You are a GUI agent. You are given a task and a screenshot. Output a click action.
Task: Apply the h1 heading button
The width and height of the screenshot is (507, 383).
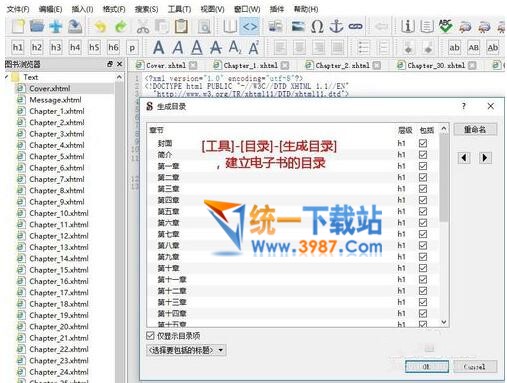(x=17, y=48)
